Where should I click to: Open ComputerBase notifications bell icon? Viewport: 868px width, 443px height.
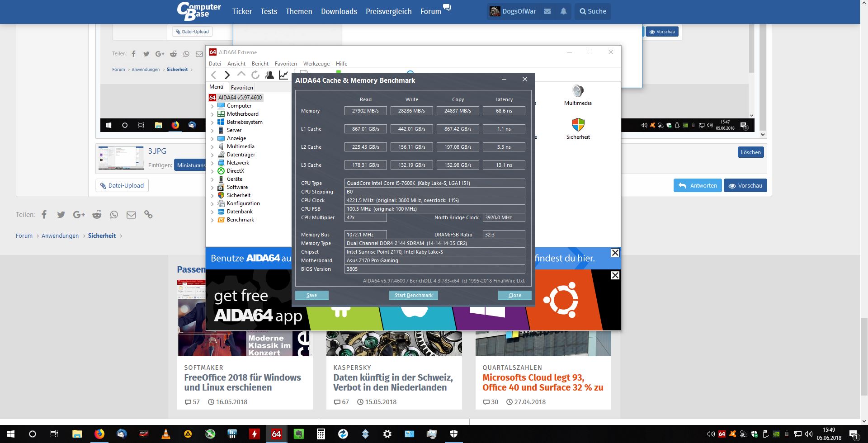click(x=563, y=12)
